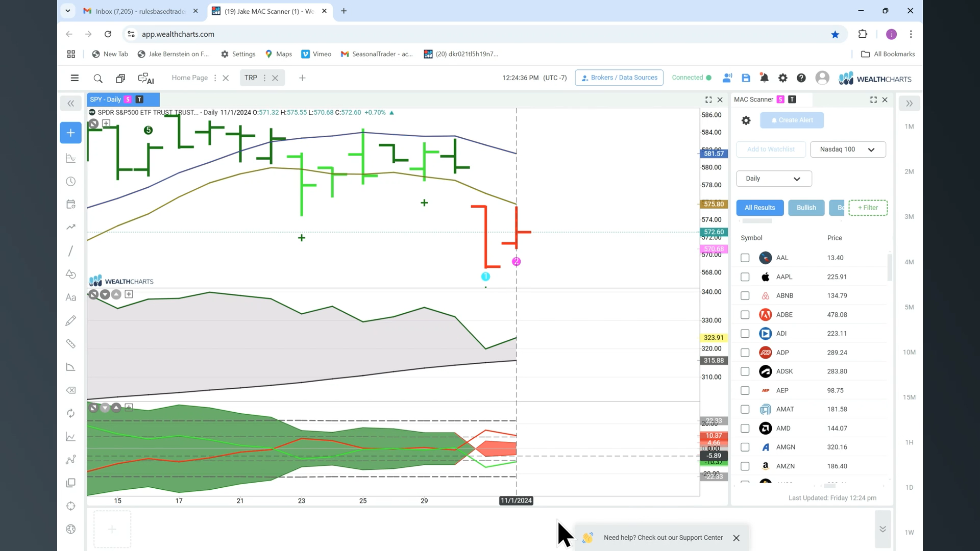Click the save layout disk icon
Viewport: 980px width, 551px height.
[x=746, y=78]
